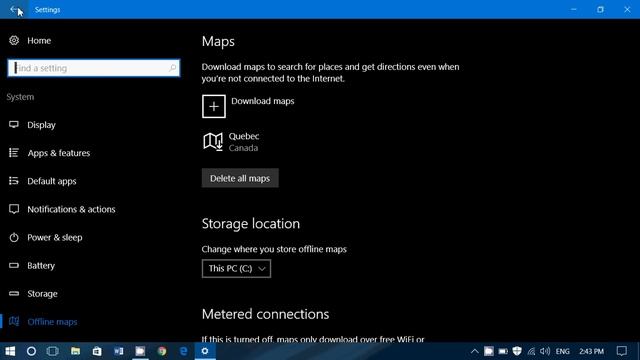Open Notifications & actions page
The width and height of the screenshot is (640, 360).
point(71,209)
